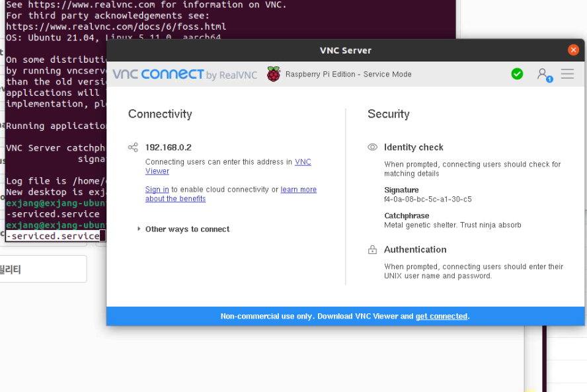
Task: Click the Authentication label
Action: (x=415, y=249)
